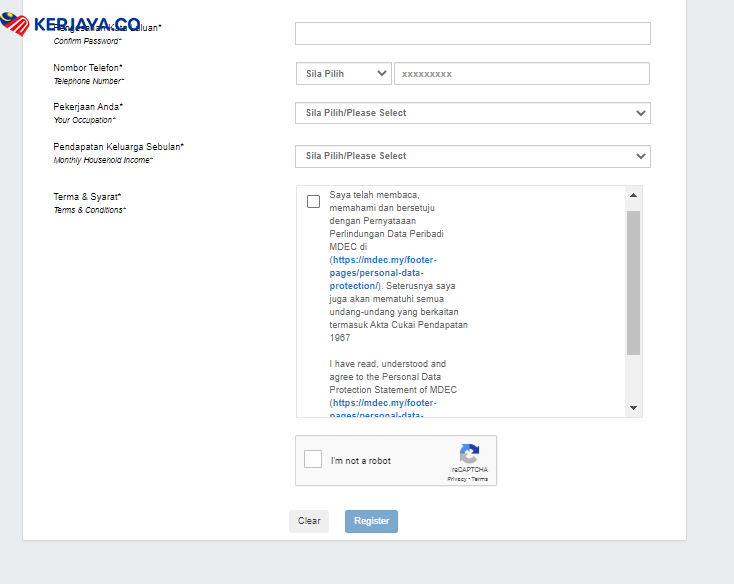Image resolution: width=734 pixels, height=584 pixels.
Task: Click the reCAPTCHA logo icon
Action: click(469, 453)
